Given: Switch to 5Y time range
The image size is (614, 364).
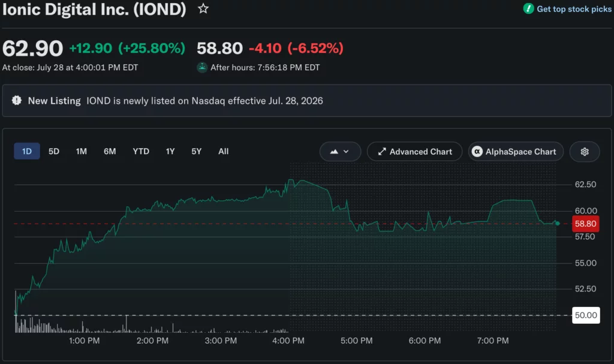Looking at the screenshot, I should click(196, 151).
